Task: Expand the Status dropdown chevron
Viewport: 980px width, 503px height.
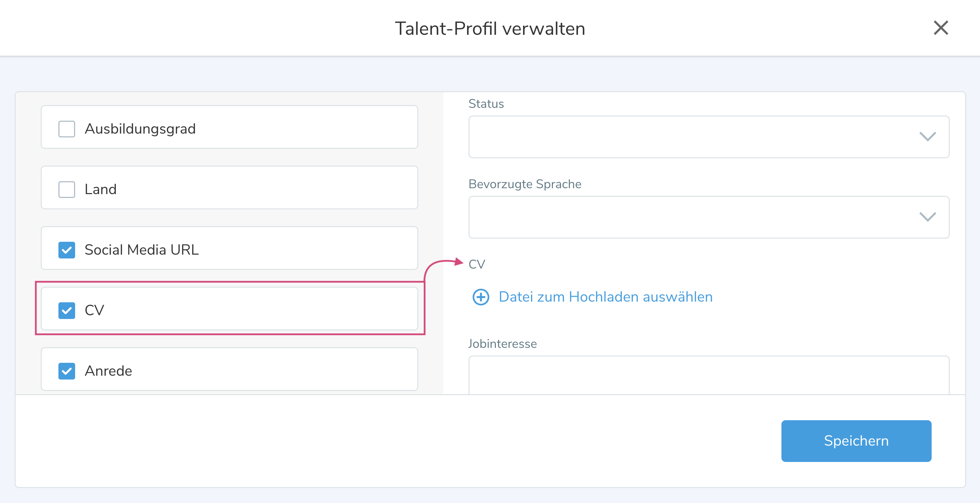Action: click(927, 137)
